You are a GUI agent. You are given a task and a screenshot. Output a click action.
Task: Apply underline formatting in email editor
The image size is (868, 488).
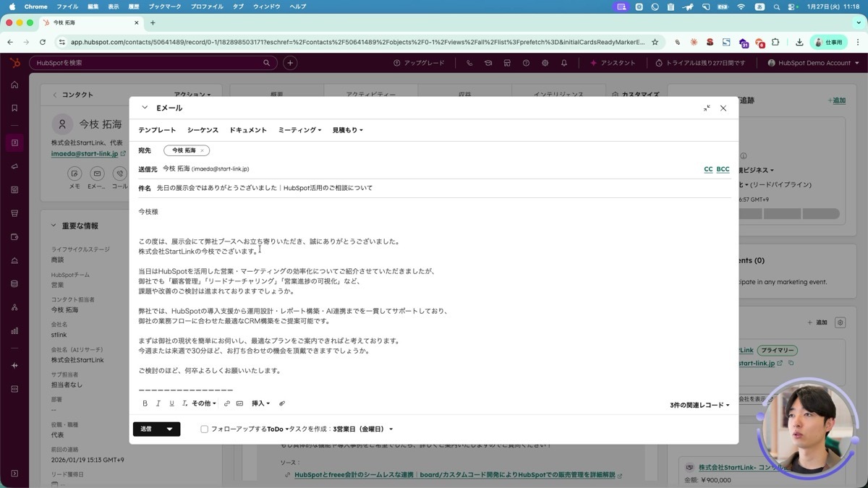pyautogui.click(x=171, y=403)
